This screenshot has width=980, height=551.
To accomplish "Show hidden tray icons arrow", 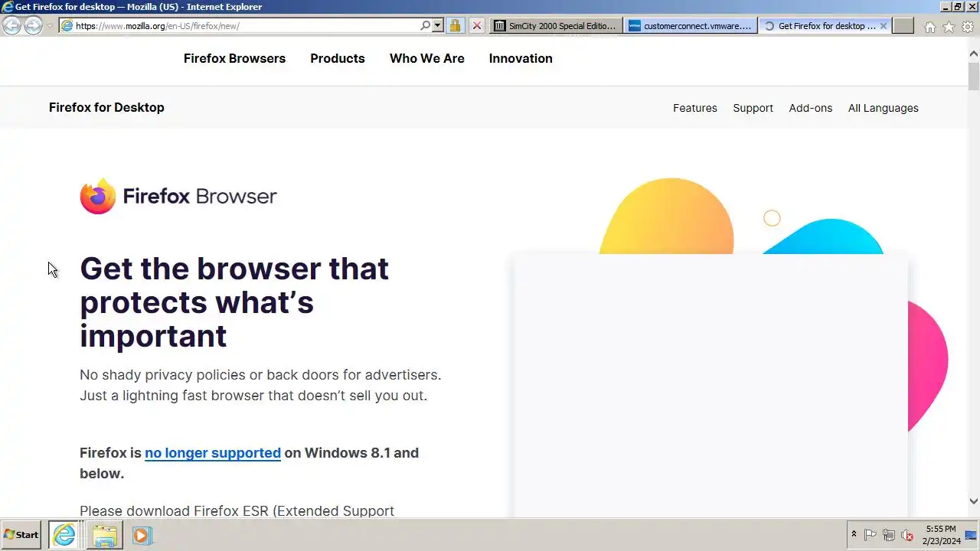I will click(854, 534).
